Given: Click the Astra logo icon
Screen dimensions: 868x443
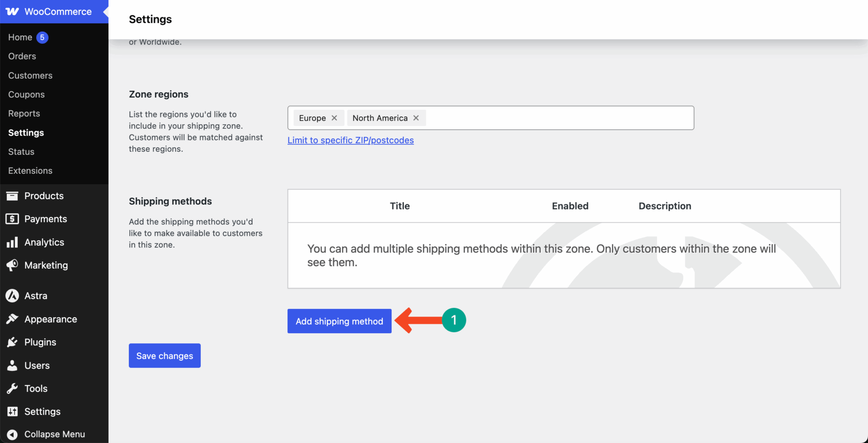Looking at the screenshot, I should (12, 296).
